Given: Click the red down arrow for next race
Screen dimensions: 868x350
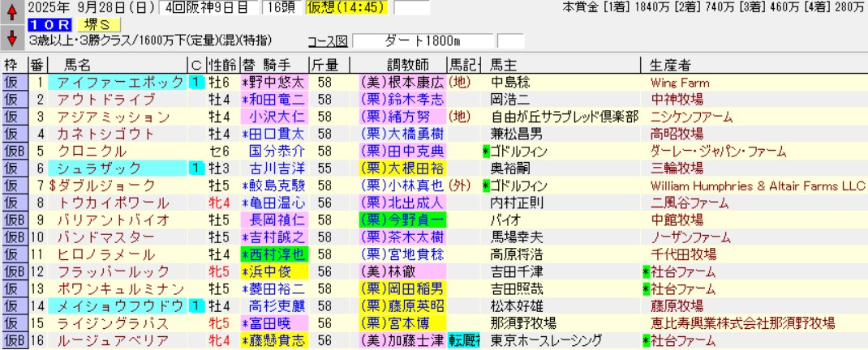Looking at the screenshot, I should pyautogui.click(x=12, y=37).
